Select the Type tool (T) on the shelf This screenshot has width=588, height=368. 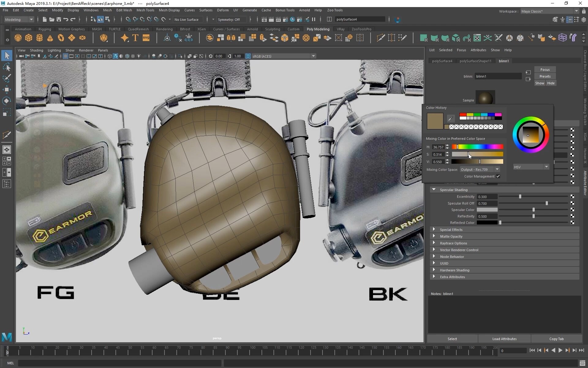point(135,38)
